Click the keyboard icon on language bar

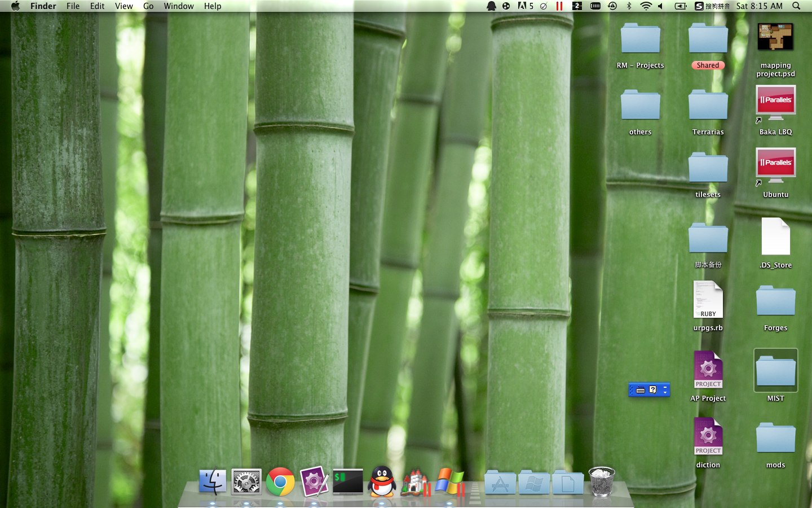coord(641,390)
